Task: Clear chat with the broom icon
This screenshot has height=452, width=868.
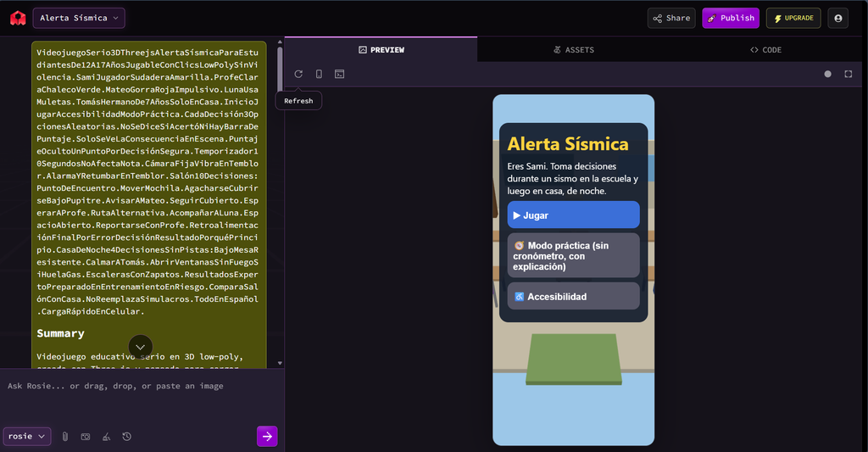Action: point(106,437)
